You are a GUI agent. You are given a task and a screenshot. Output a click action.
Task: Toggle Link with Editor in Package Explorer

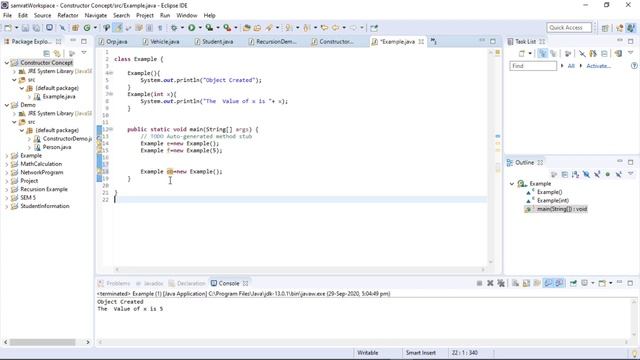57,53
